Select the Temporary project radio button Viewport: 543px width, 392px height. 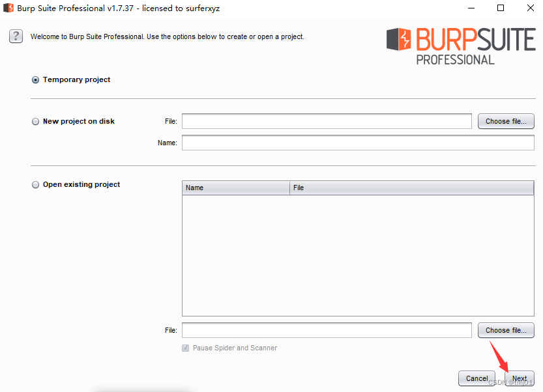pyautogui.click(x=35, y=80)
